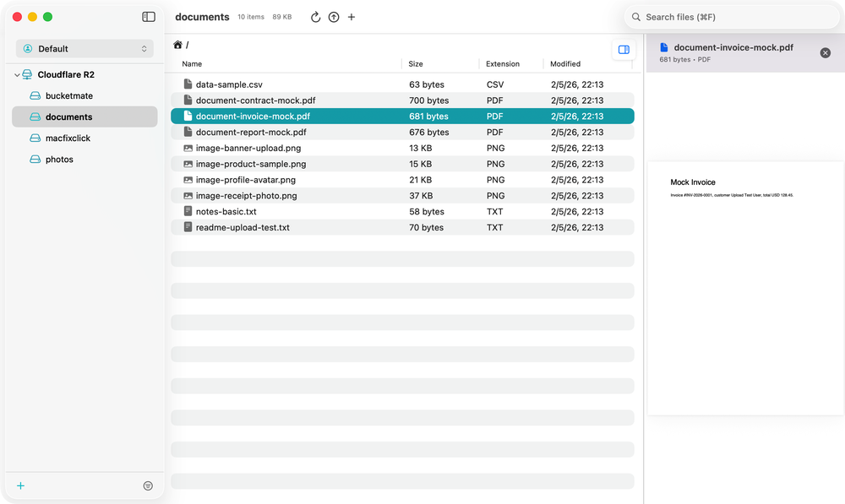Click the 89 KB total size label
The image size is (845, 504).
point(282,17)
